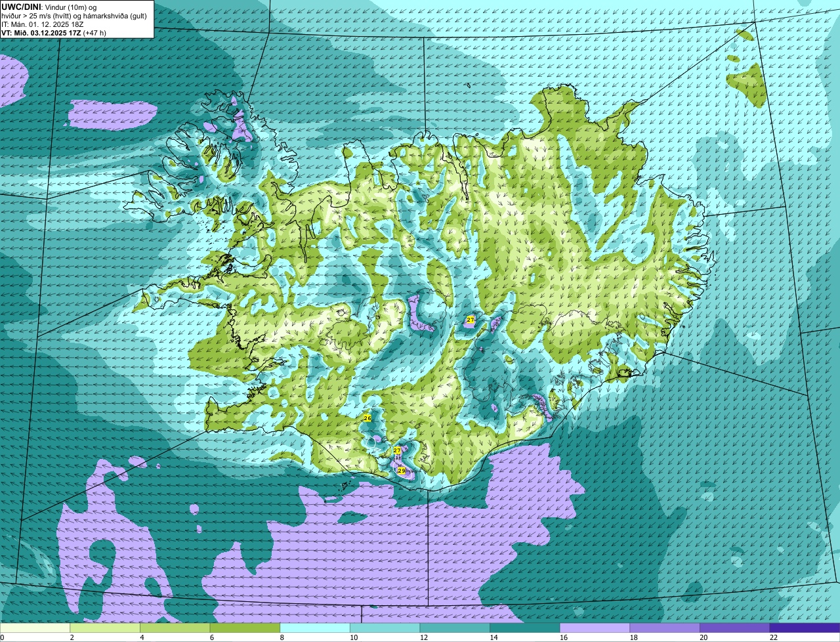Click the colorbar tick label "4"
Image resolution: width=840 pixels, height=642 pixels.
tap(142, 637)
